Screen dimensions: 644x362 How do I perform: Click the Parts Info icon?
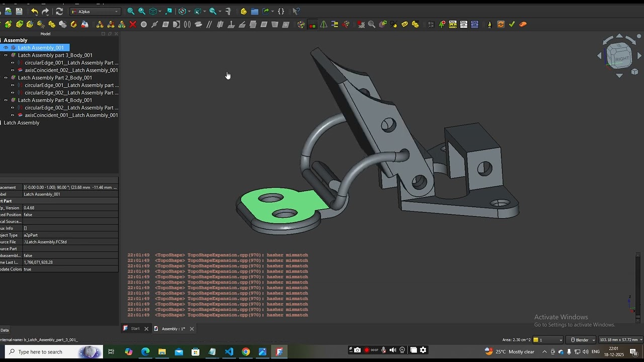tap(453, 24)
